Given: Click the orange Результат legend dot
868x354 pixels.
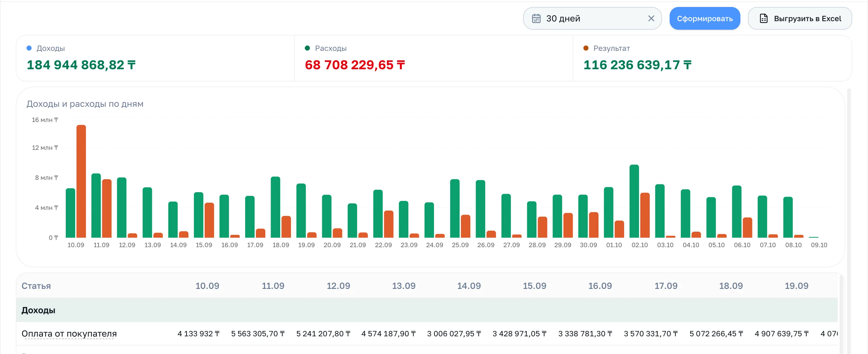Looking at the screenshot, I should click(x=586, y=48).
